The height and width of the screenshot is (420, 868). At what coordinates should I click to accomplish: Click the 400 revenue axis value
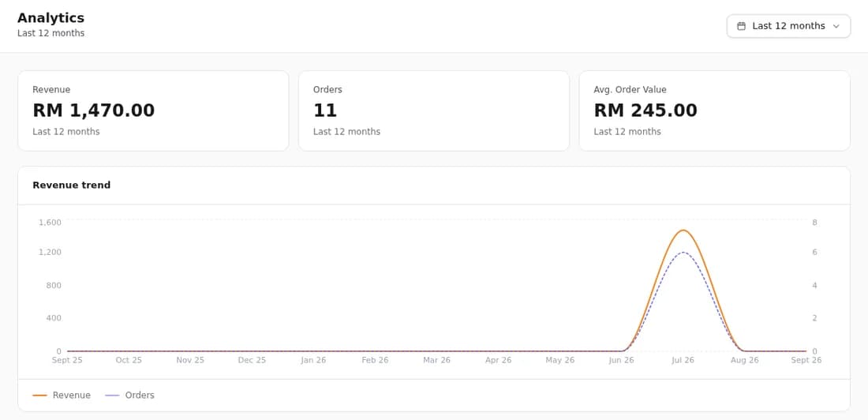coord(54,318)
